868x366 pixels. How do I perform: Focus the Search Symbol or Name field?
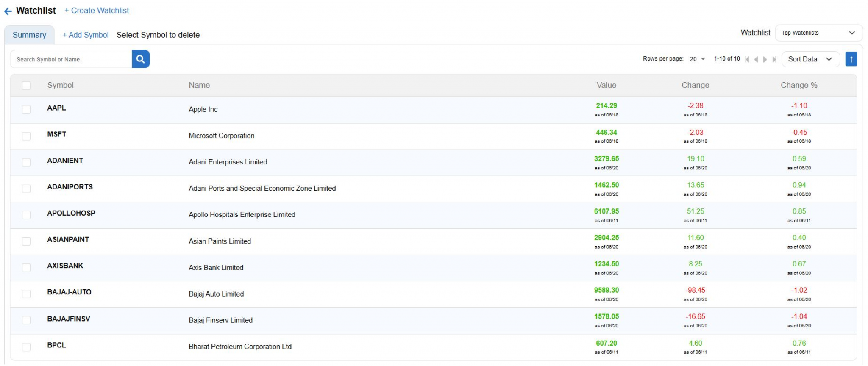[71, 59]
